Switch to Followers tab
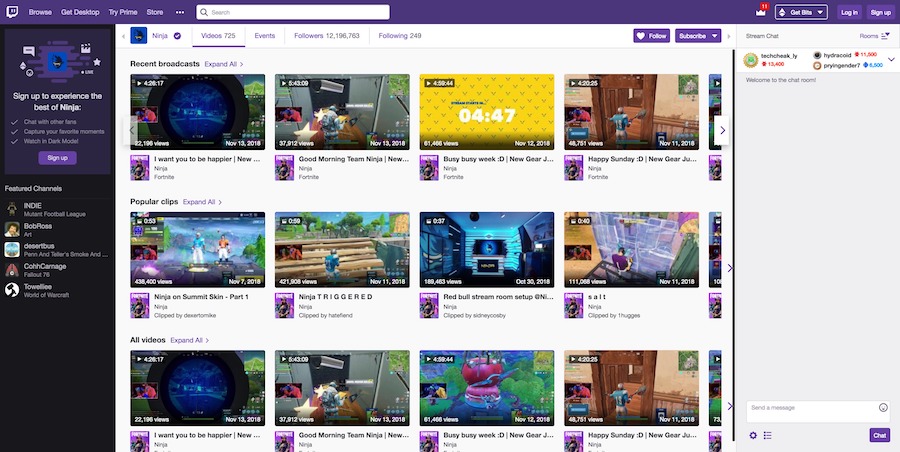This screenshot has width=900, height=452. tap(327, 36)
